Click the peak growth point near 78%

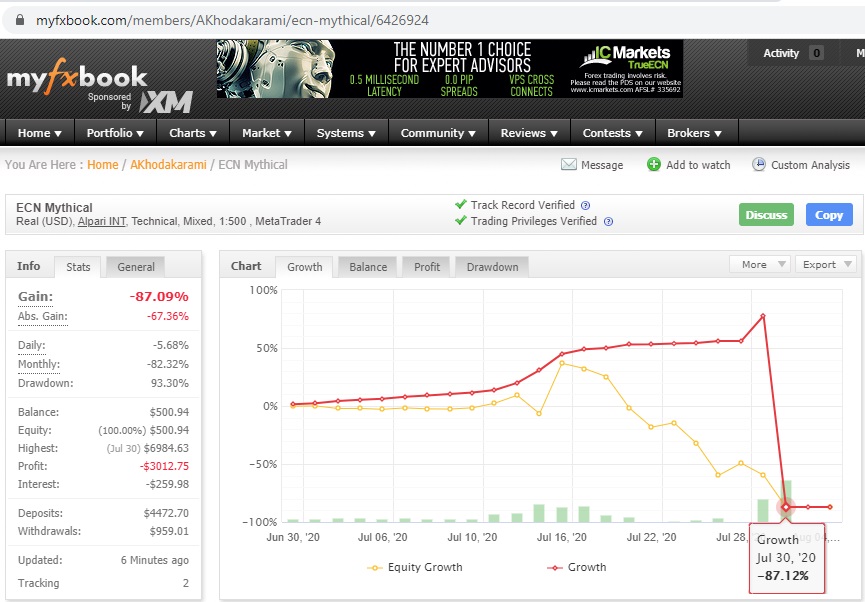coord(763,316)
